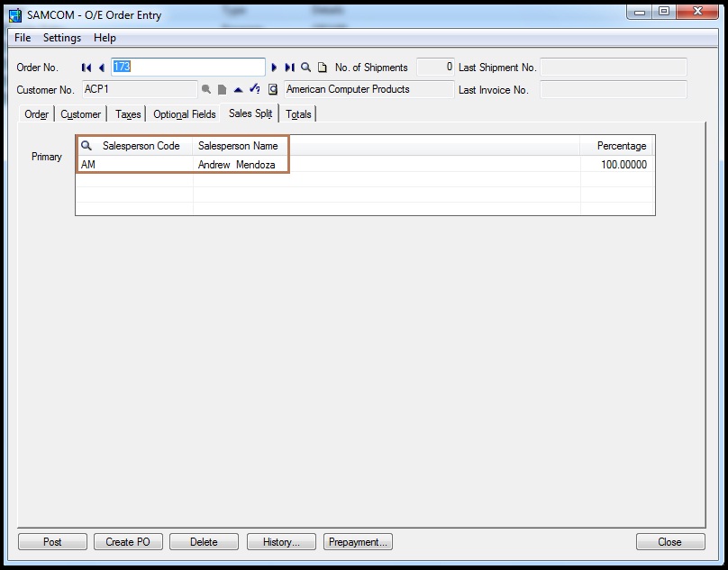The width and height of the screenshot is (728, 570).
Task: Open the File menu
Action: pos(23,38)
